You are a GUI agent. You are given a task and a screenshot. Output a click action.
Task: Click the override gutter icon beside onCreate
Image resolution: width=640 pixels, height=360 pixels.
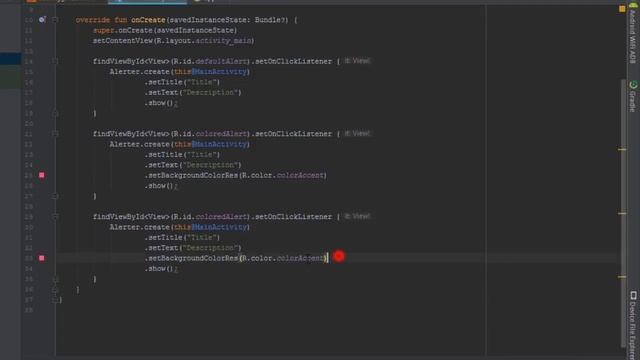pyautogui.click(x=42, y=20)
